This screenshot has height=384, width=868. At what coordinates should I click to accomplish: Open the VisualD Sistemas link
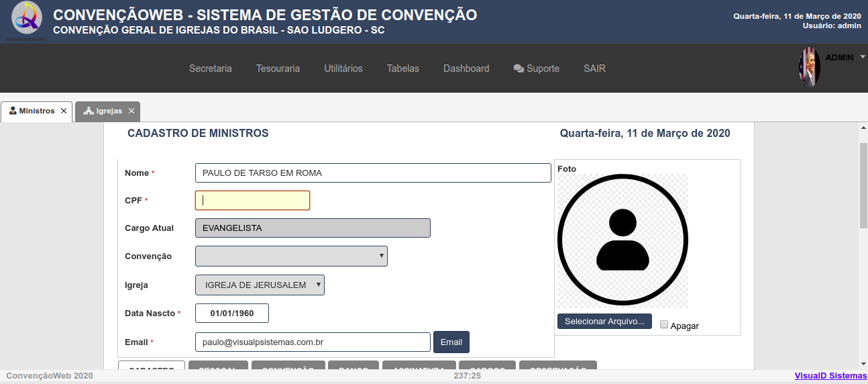coord(830,376)
